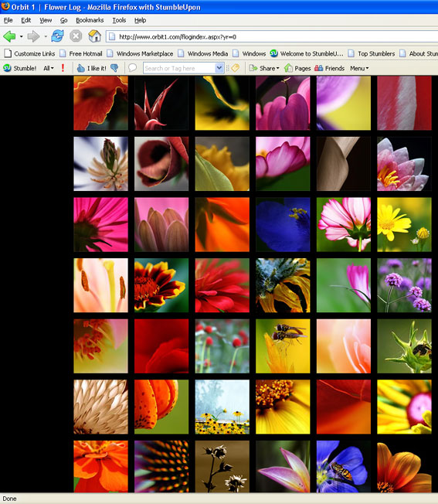The image size is (438, 504).
Task: Open the Bookmarks menu
Action: click(x=90, y=20)
